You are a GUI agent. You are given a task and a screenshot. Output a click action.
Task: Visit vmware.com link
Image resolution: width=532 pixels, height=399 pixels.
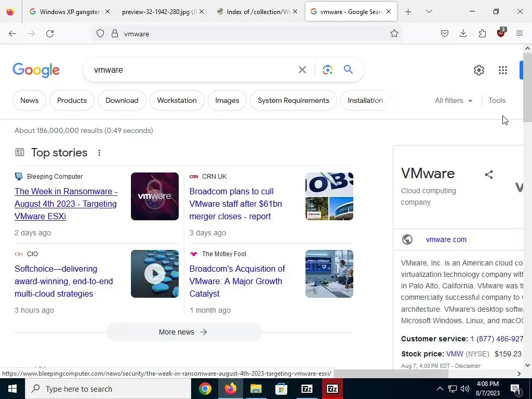(446, 240)
